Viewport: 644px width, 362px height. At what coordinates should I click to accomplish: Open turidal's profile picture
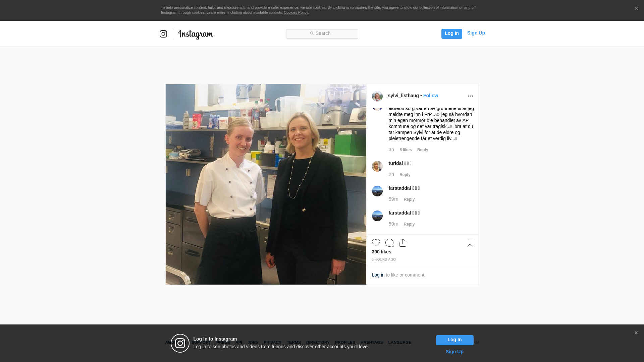pos(377,166)
